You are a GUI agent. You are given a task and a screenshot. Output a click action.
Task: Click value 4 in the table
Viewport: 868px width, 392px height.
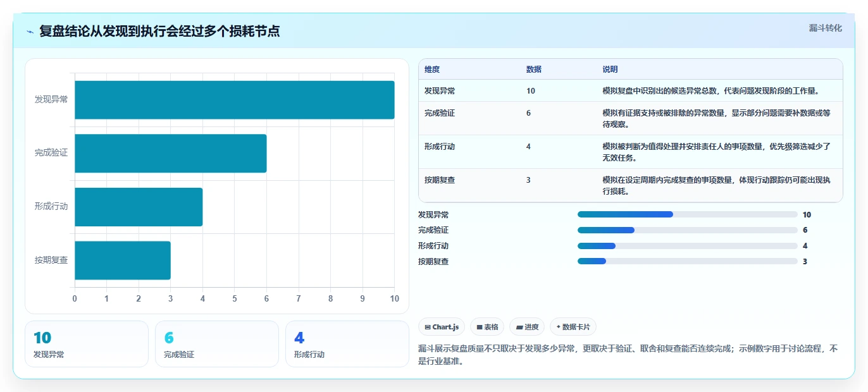pos(529,146)
